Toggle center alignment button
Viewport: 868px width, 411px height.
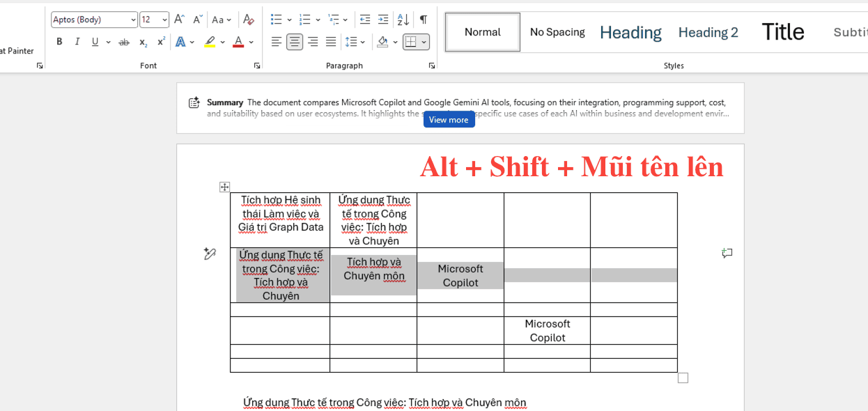pos(295,42)
